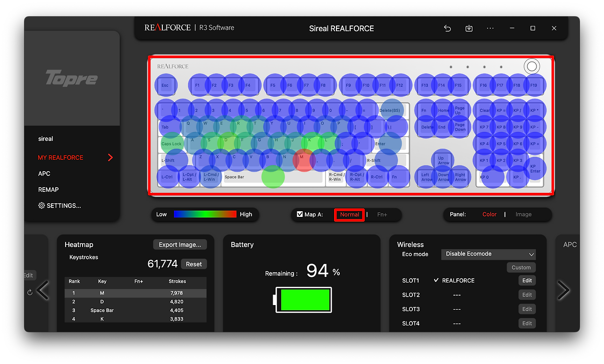Switch Map A to the Fn+ layer
604x364 pixels.
[382, 215]
